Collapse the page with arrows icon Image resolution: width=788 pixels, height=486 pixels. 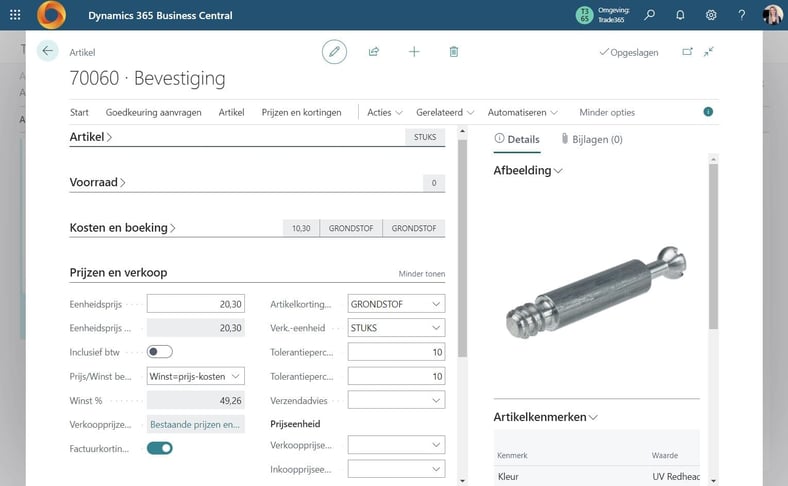point(709,52)
